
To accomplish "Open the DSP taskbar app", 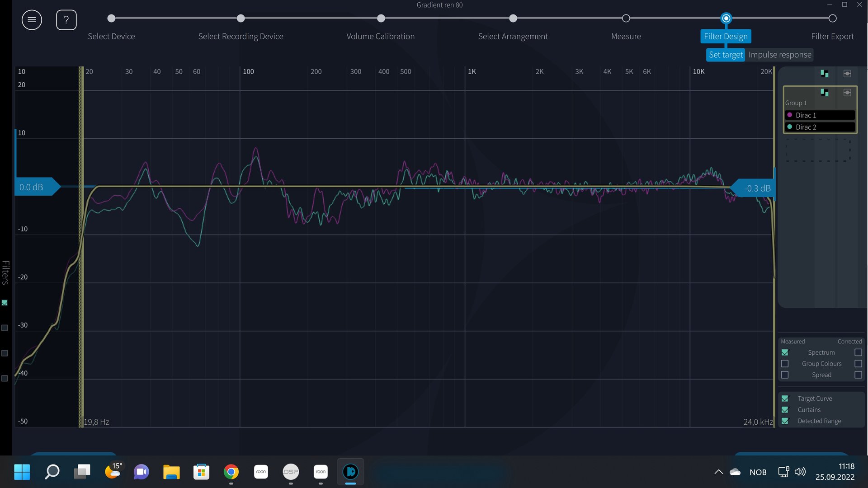I will pyautogui.click(x=291, y=472).
